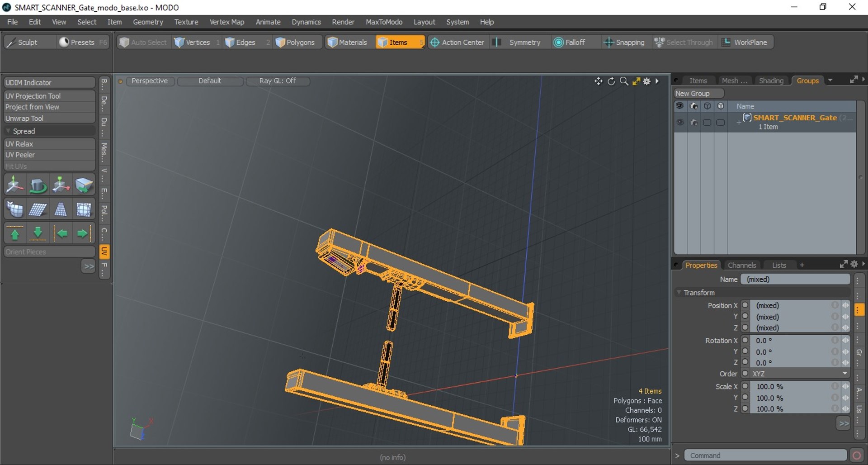Click the UV Relax button
This screenshot has height=465, width=868.
[x=49, y=143]
